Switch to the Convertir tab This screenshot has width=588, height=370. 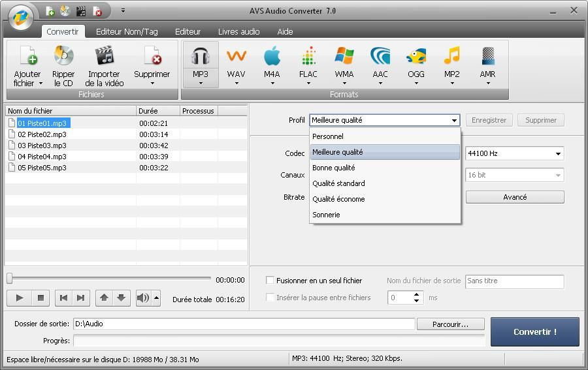63,31
